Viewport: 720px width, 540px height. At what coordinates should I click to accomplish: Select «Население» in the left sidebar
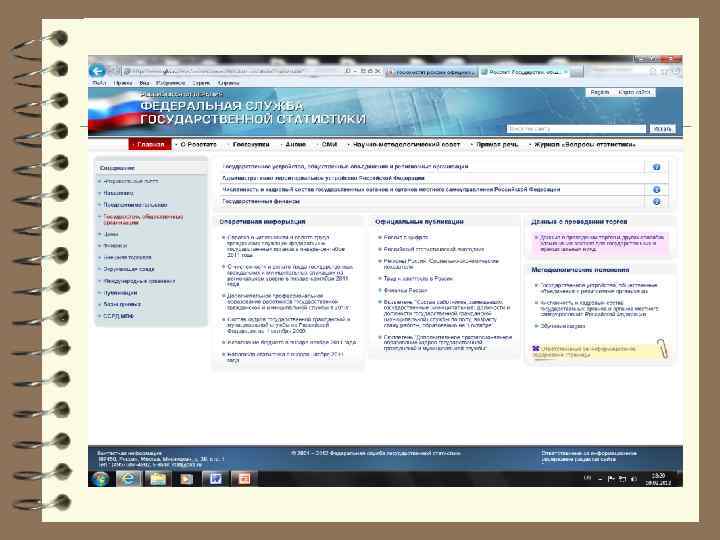(x=118, y=193)
